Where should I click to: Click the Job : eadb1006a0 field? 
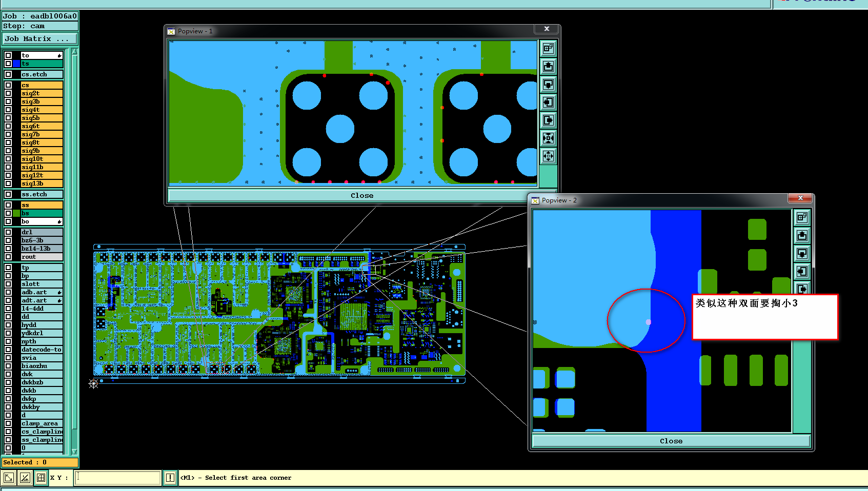tap(39, 16)
